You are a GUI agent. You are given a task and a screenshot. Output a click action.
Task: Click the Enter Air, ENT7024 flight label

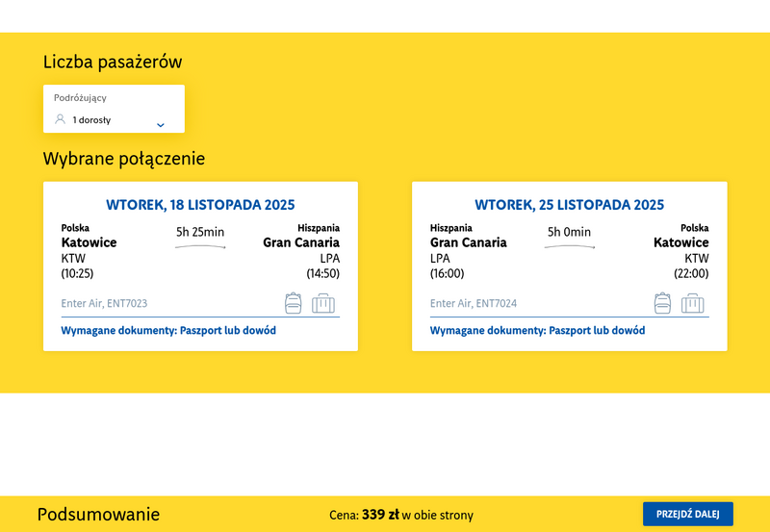tap(473, 303)
